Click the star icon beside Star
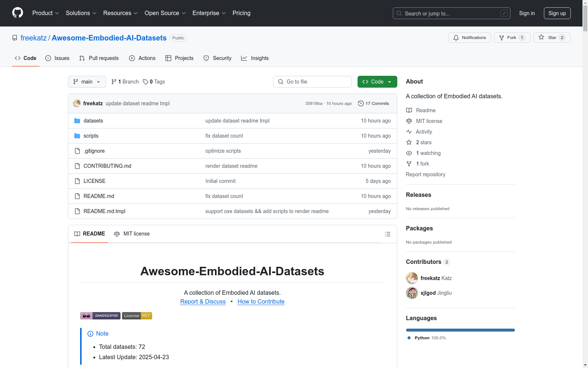 pos(541,37)
